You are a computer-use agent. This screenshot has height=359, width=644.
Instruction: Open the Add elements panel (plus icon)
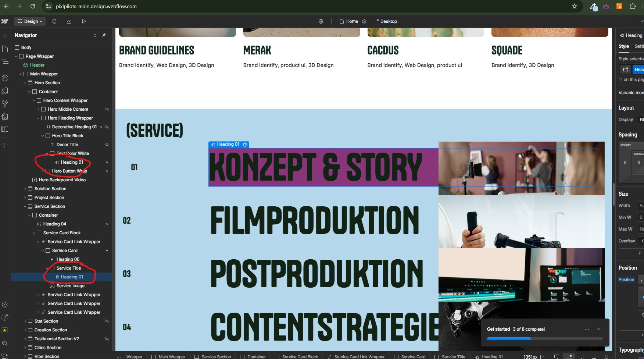click(5, 36)
